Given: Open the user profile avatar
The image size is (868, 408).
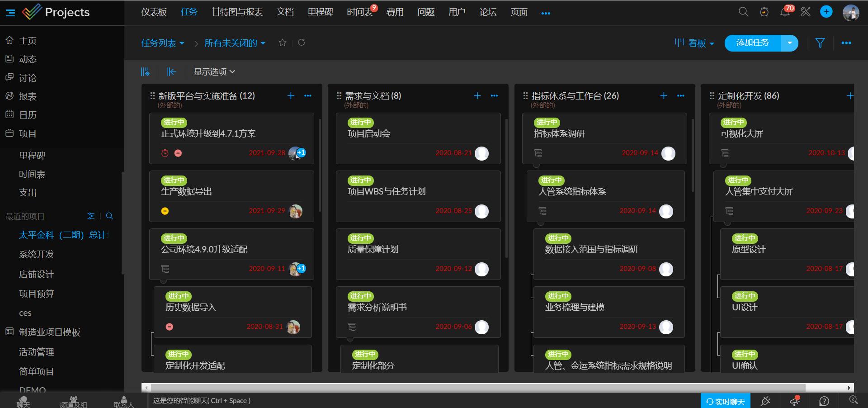Looking at the screenshot, I should click(x=851, y=13).
